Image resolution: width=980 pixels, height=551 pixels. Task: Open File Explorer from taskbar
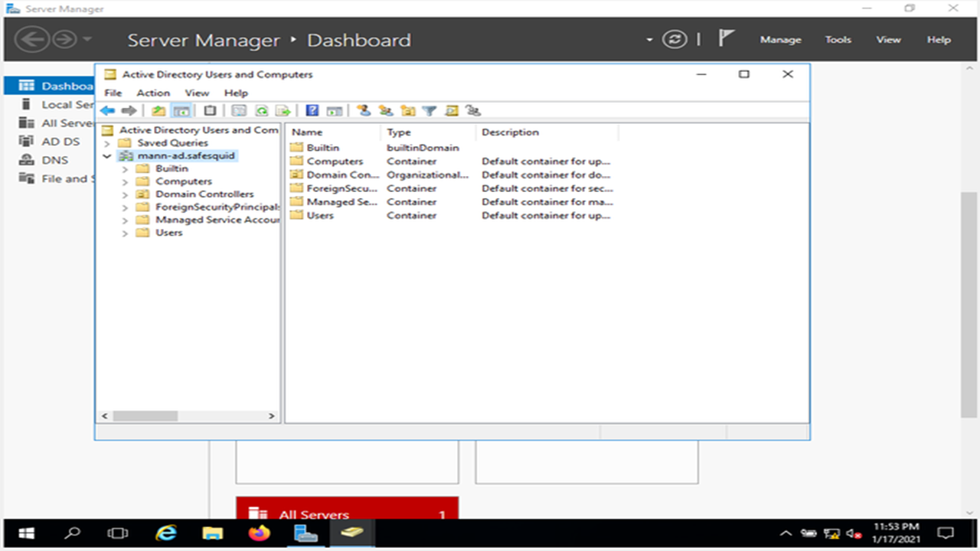tap(213, 533)
